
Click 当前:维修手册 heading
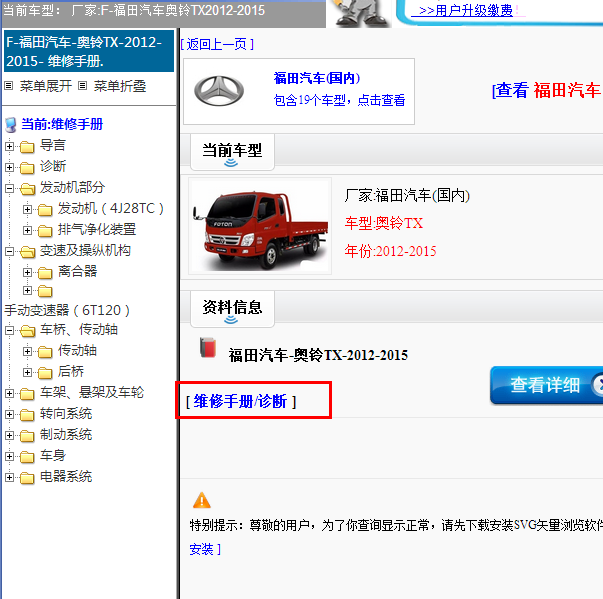pos(62,124)
